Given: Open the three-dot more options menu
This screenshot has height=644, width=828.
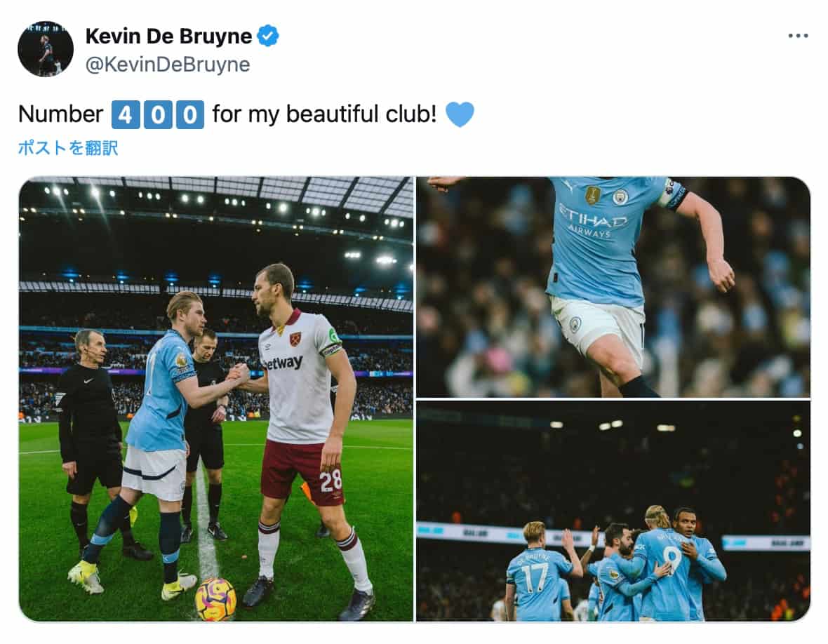Looking at the screenshot, I should tap(798, 36).
